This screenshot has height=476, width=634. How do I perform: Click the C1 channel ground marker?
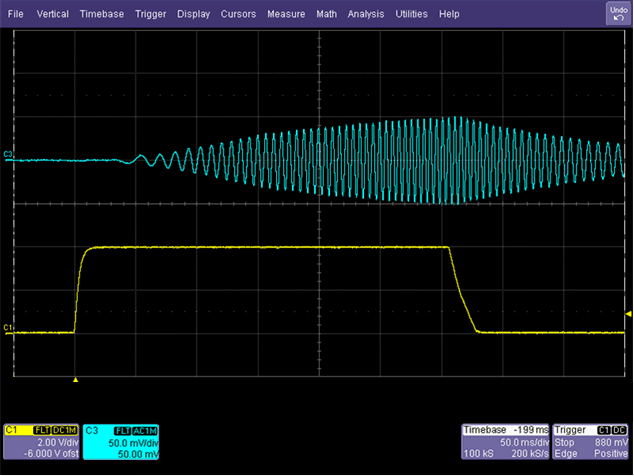8,327
